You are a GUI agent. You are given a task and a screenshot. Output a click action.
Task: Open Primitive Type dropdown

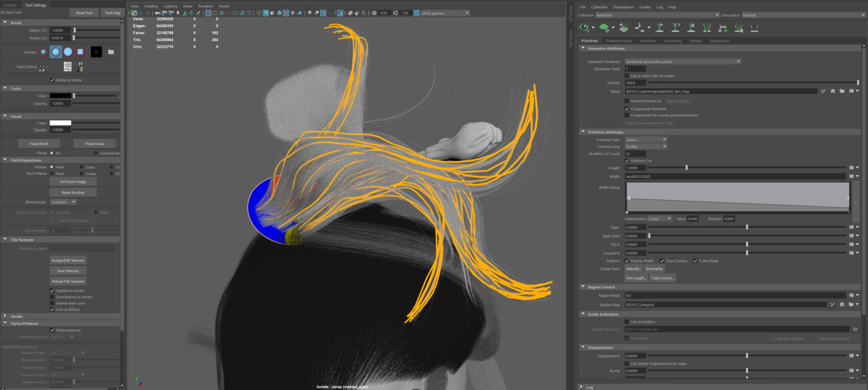point(646,140)
